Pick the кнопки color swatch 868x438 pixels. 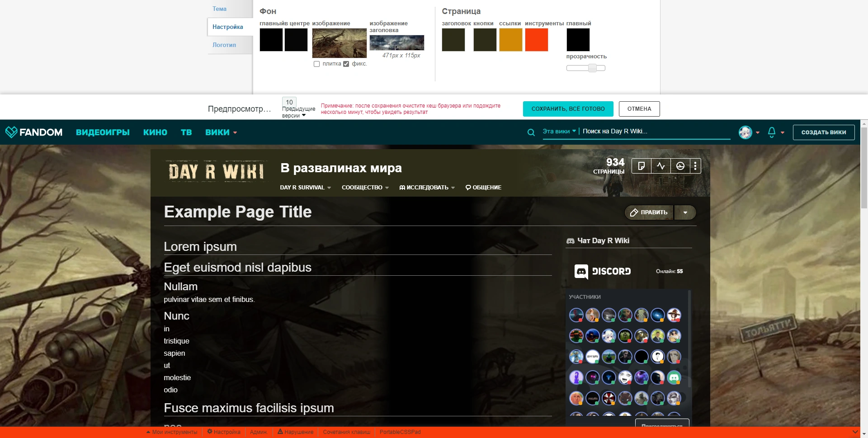[485, 40]
